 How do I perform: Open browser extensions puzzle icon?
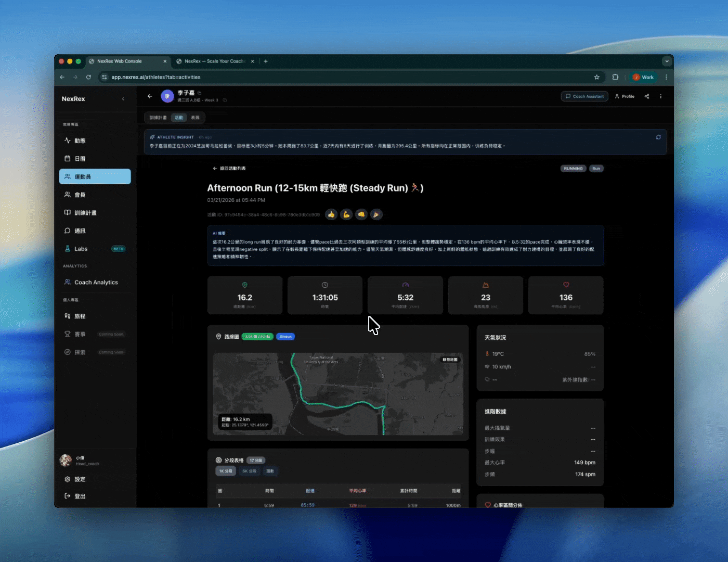point(615,77)
